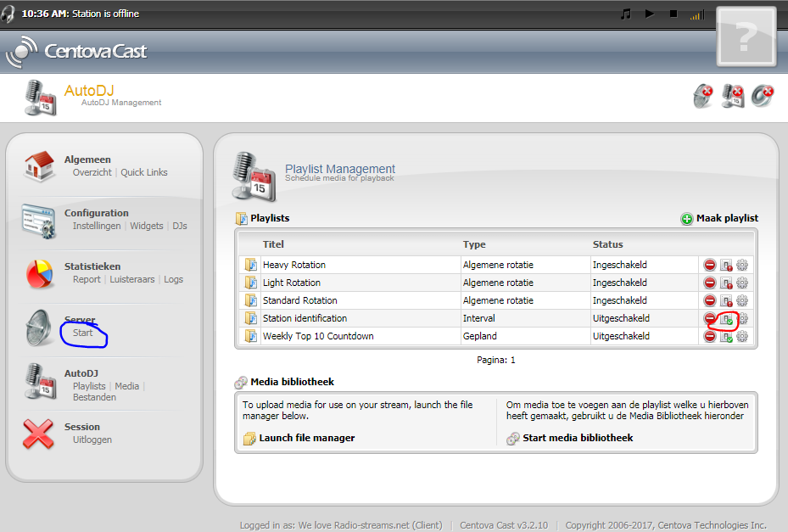Open the help question mark box
This screenshot has height=532, width=788.
(746, 36)
